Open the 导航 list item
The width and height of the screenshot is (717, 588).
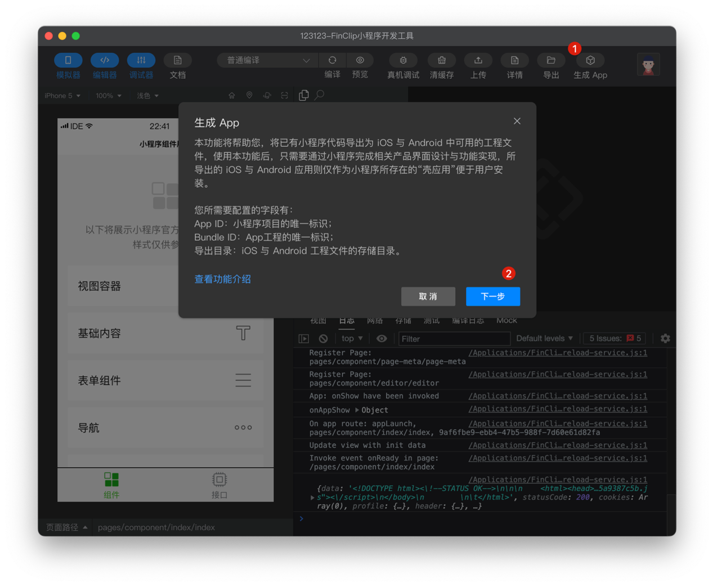tap(165, 428)
